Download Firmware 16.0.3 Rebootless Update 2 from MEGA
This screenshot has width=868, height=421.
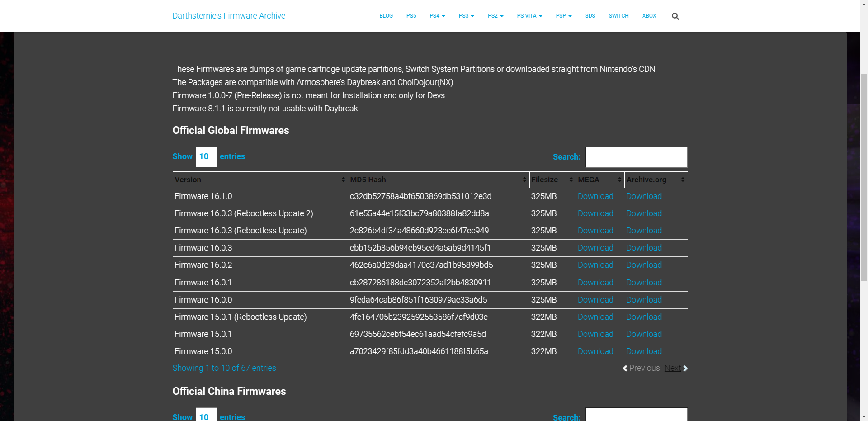click(x=595, y=213)
